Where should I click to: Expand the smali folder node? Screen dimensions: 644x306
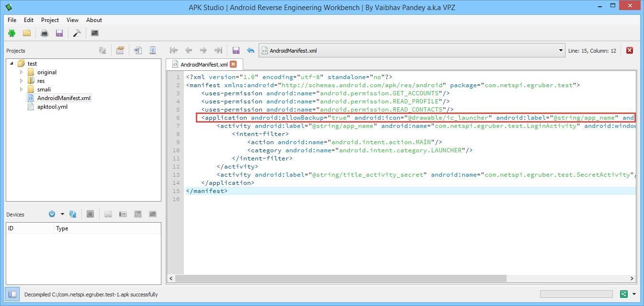pyautogui.click(x=21, y=90)
